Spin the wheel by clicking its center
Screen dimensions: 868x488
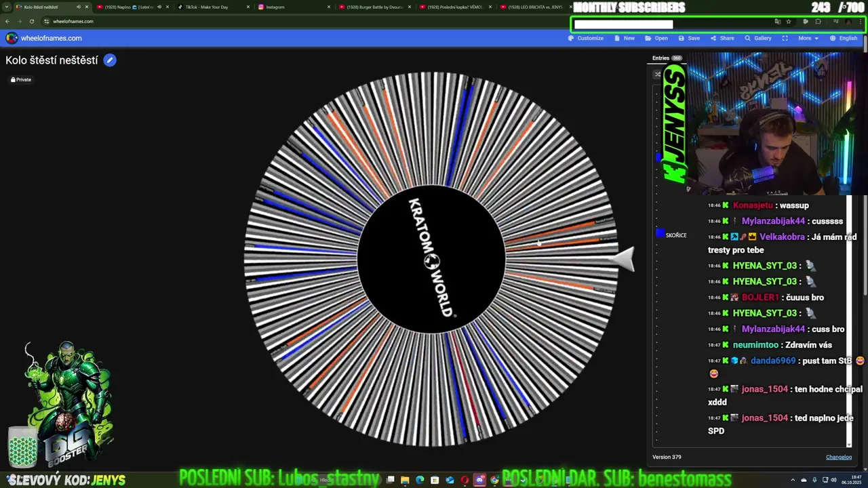431,260
